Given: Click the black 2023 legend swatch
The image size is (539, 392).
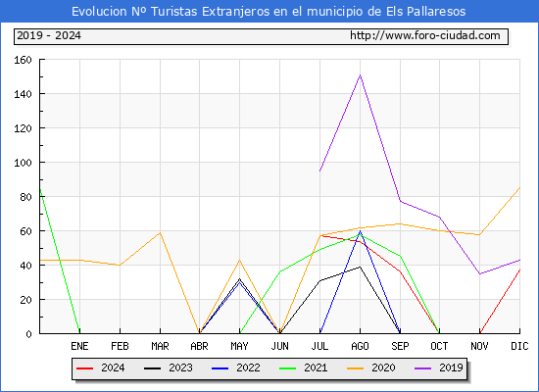Looking at the screenshot, I should tap(152, 368).
